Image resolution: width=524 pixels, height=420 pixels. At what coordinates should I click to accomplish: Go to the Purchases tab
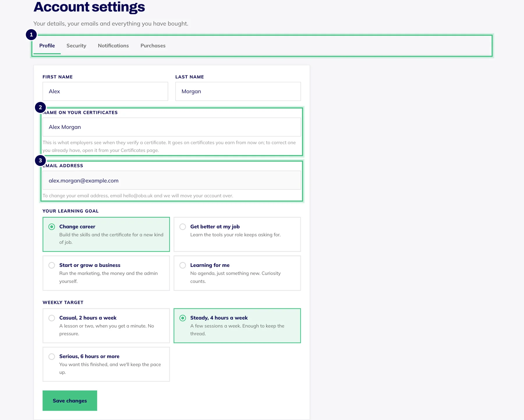coord(153,46)
